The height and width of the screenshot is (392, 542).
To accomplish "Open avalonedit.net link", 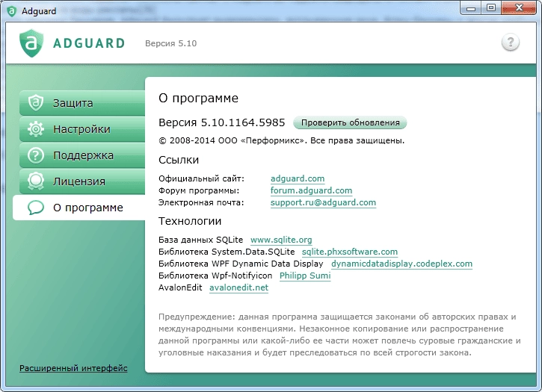I will (x=238, y=287).
